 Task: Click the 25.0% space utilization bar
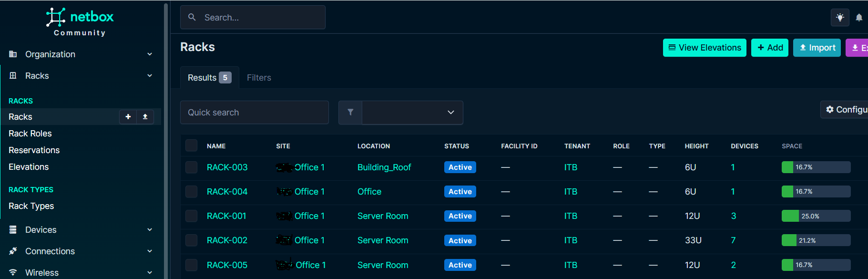[816, 216]
